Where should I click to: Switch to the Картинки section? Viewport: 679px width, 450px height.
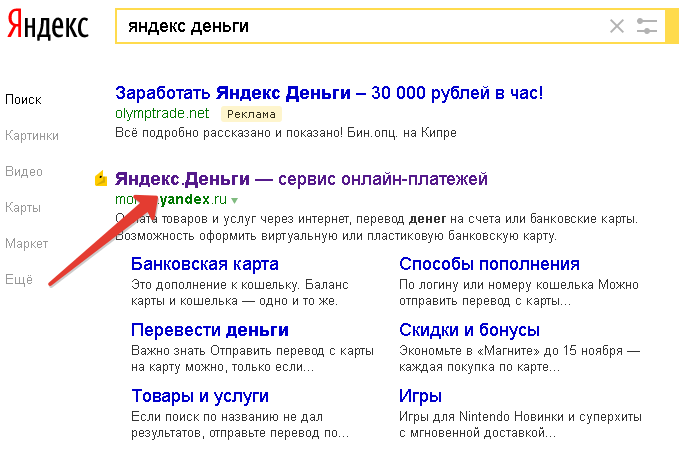point(32,136)
